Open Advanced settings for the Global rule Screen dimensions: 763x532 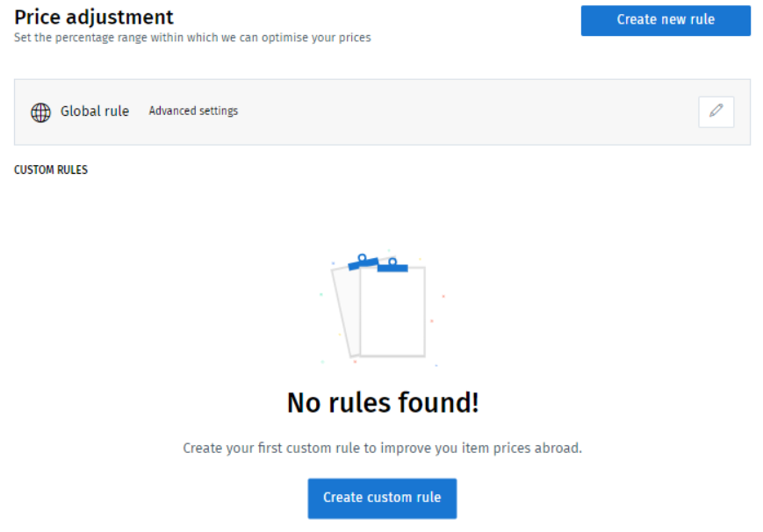point(193,111)
